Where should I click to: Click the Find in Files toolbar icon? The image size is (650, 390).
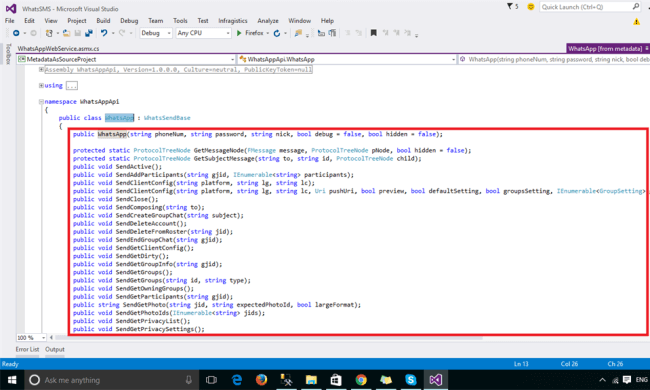point(298,33)
